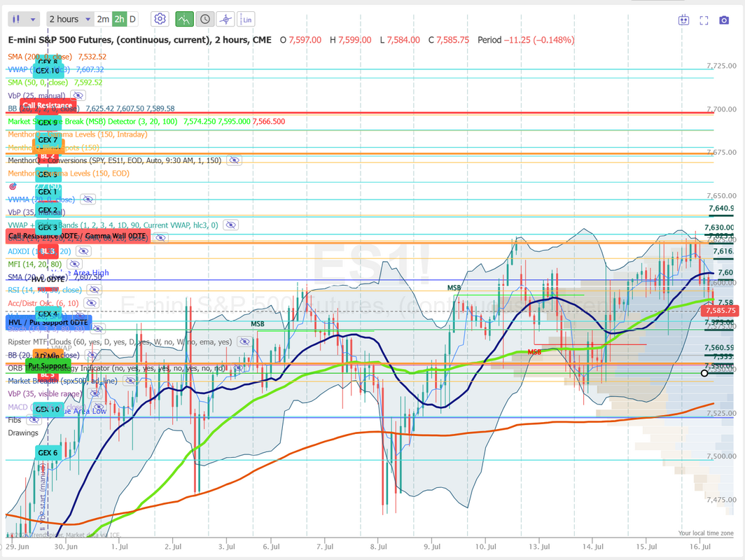The height and width of the screenshot is (560, 745).
Task: Expand the 2 hours interval dropdown
Action: [x=70, y=19]
